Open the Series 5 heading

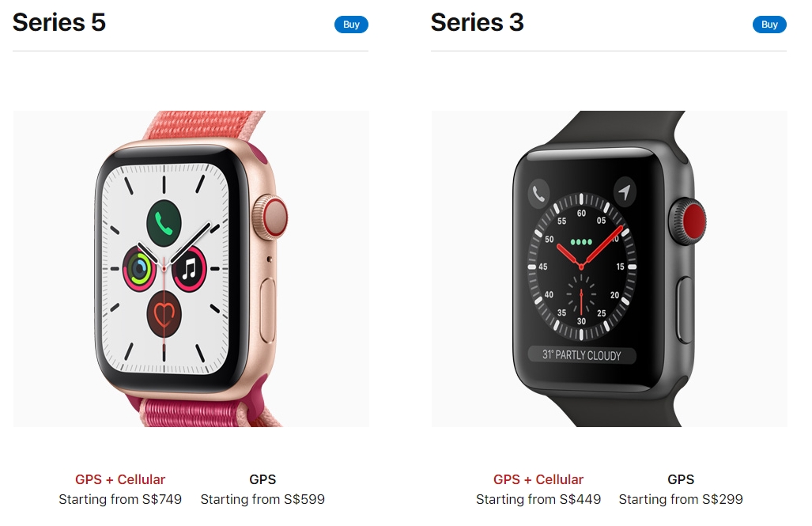point(59,22)
